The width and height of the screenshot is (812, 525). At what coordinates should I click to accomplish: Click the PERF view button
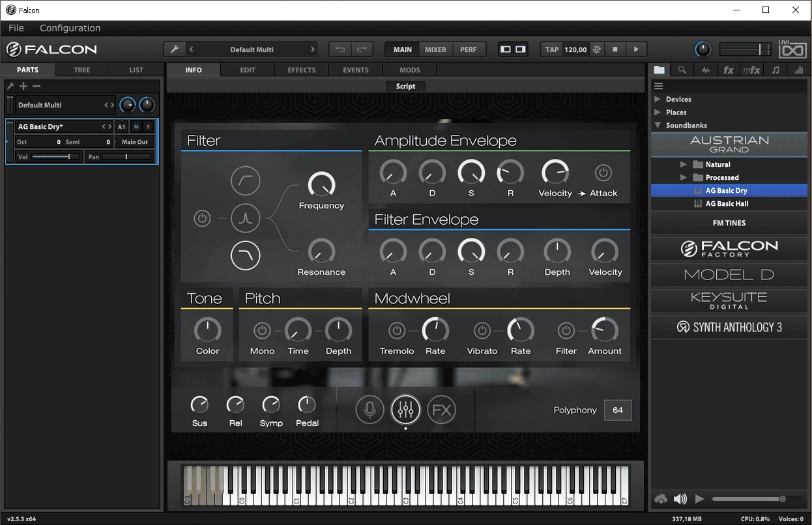(469, 50)
